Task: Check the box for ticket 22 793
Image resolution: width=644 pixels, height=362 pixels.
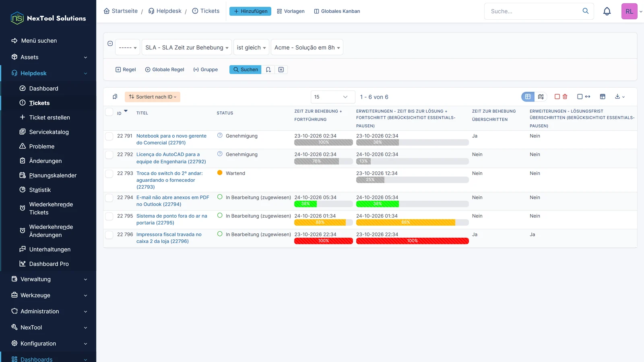Action: click(109, 173)
